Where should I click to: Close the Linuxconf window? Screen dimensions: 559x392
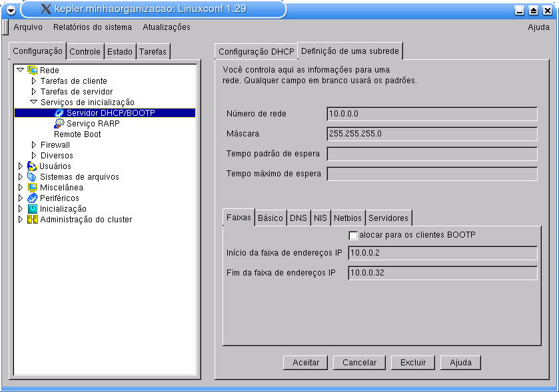click(547, 11)
